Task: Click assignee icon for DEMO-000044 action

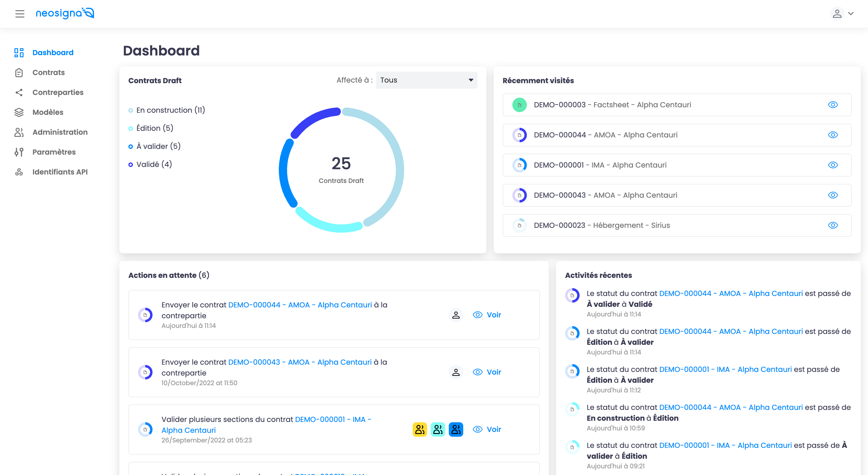Action: (x=456, y=315)
